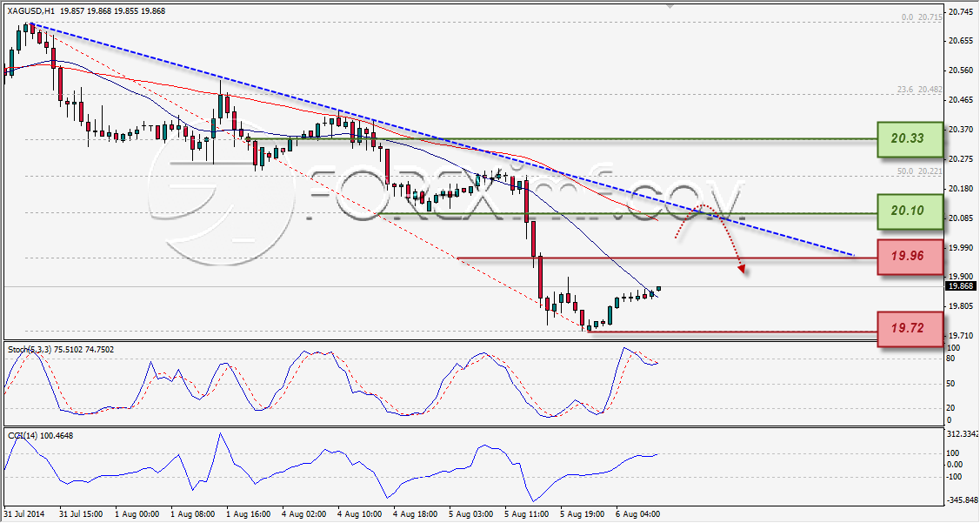Click the Stochastic scale value 20

(x=950, y=408)
